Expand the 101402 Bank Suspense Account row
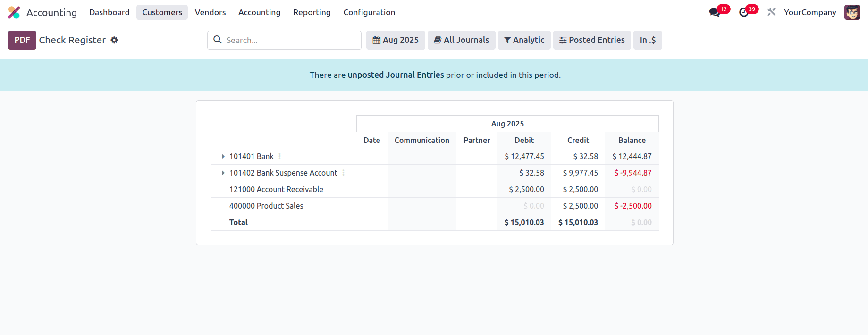The image size is (868, 335). pos(223,173)
